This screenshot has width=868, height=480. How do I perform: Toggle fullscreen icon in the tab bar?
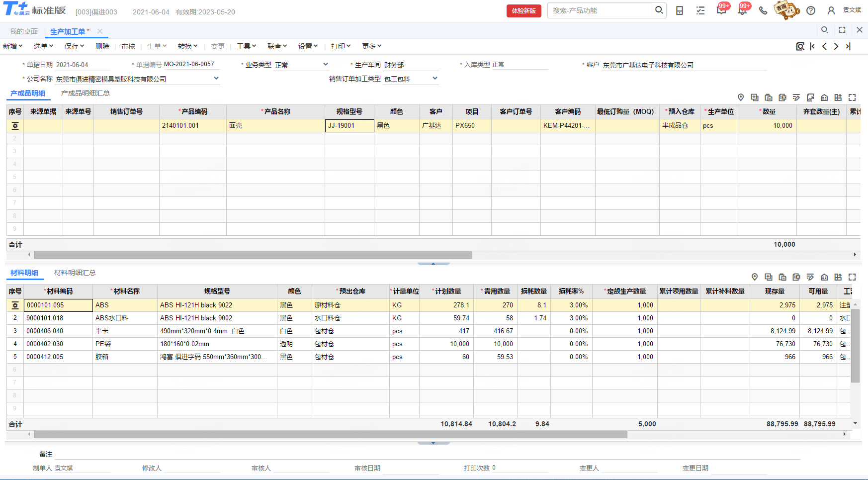(842, 30)
